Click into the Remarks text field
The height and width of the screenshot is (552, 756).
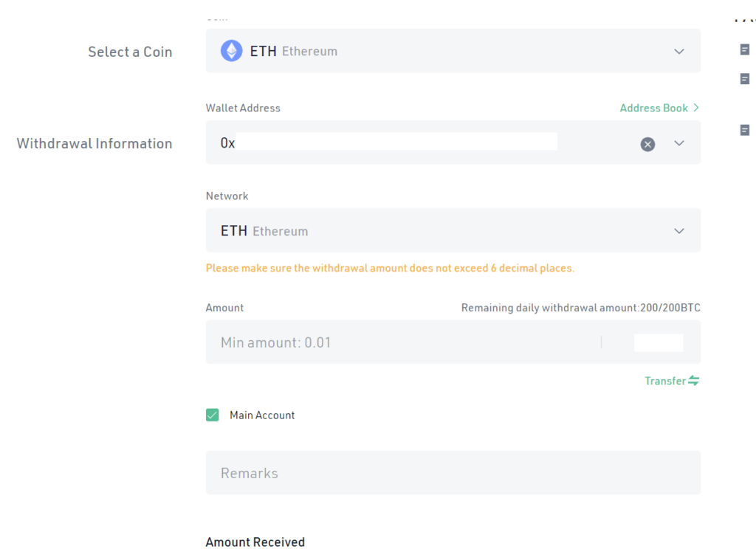coord(452,473)
